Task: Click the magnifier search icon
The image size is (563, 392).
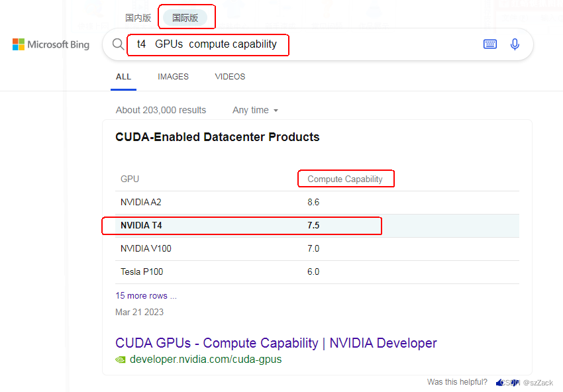Action: [x=118, y=44]
